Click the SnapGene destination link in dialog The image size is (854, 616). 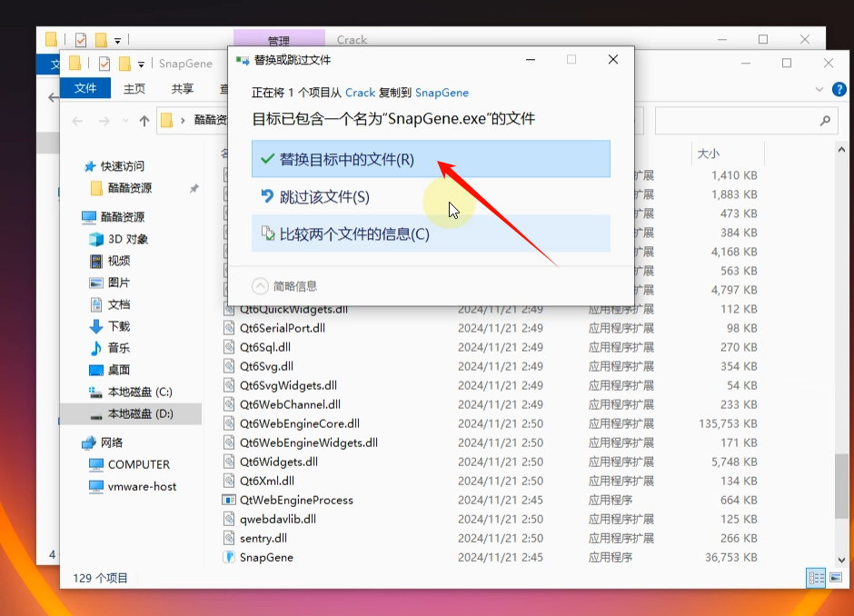pos(442,93)
